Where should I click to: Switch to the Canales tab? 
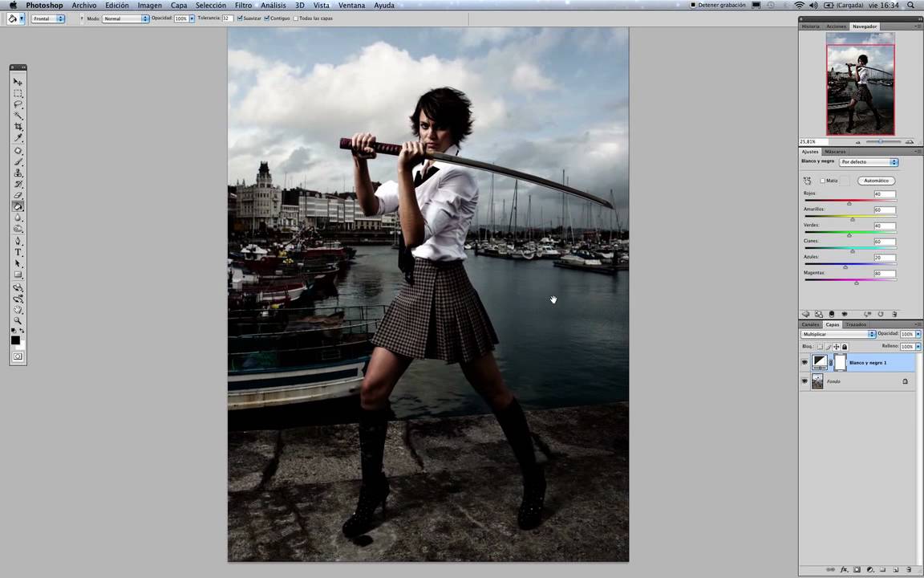pyautogui.click(x=810, y=324)
